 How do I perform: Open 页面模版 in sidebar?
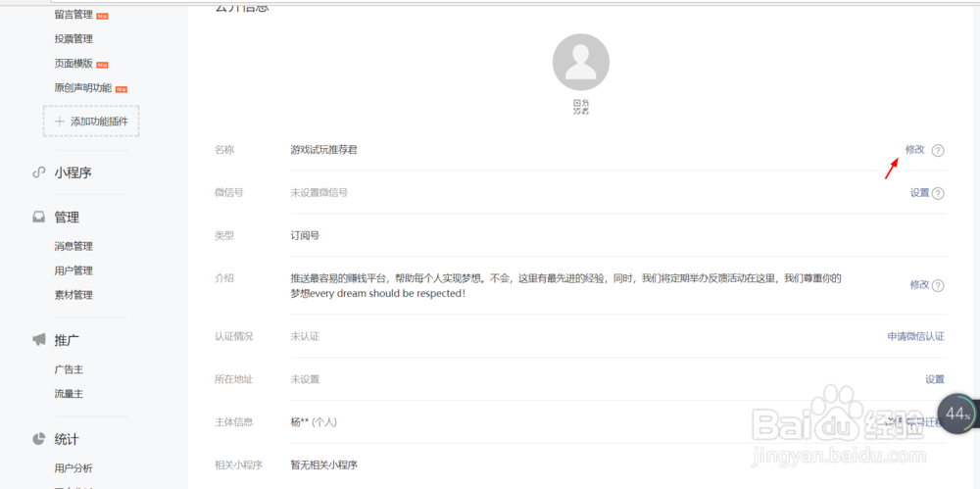[x=73, y=63]
